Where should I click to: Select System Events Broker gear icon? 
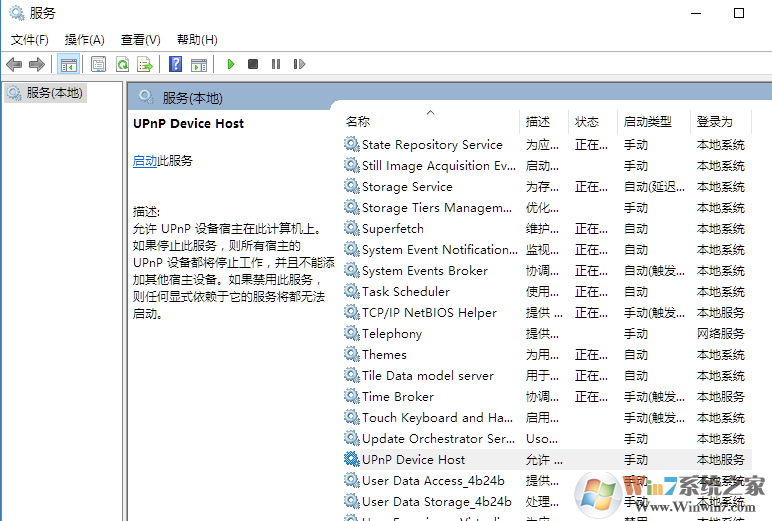click(x=352, y=270)
